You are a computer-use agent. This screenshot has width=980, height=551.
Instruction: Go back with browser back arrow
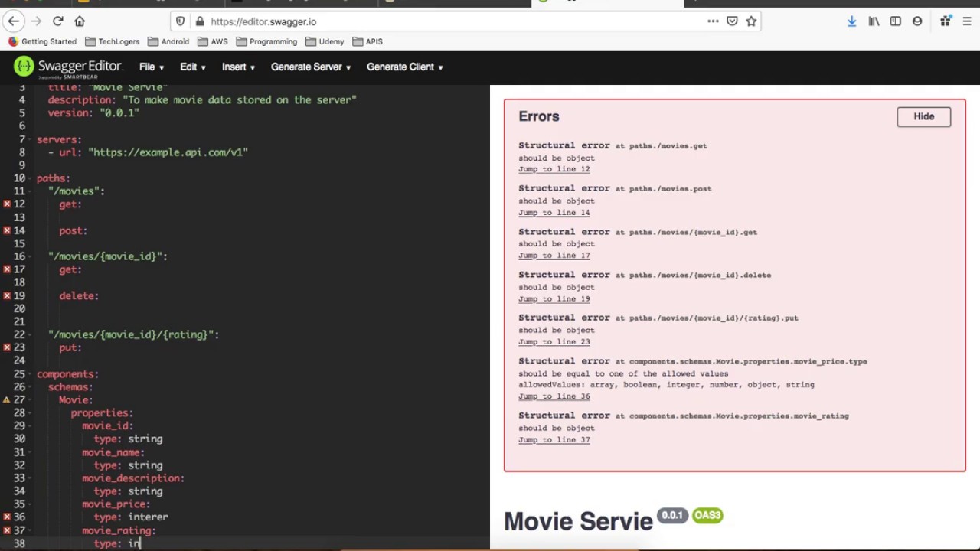pos(14,21)
